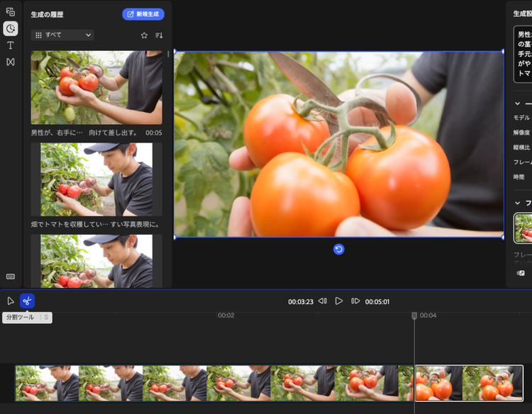Step forward one frame
The image size is (532, 414).
pos(355,301)
